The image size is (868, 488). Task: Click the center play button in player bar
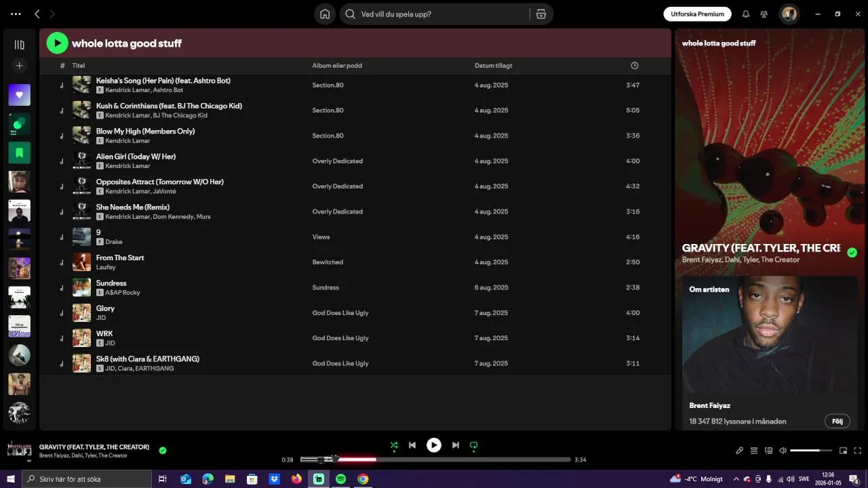click(x=434, y=445)
